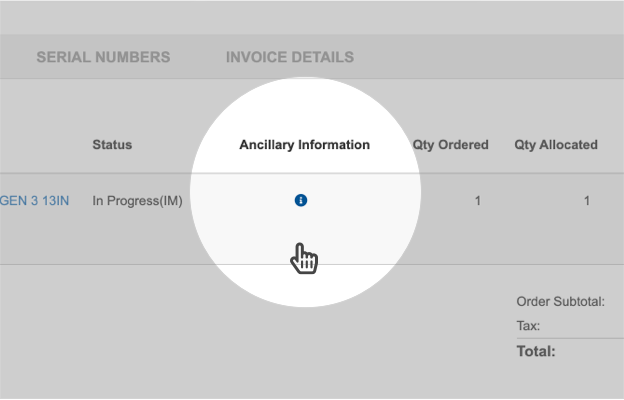Viewport: 624px width, 400px height.
Task: Click the Ancillary Information column header
Action: [304, 145]
